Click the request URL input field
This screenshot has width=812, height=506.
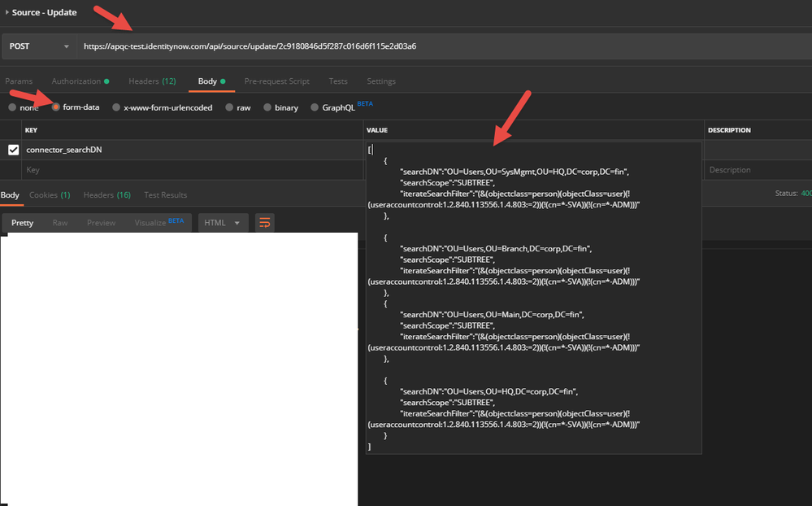point(439,46)
